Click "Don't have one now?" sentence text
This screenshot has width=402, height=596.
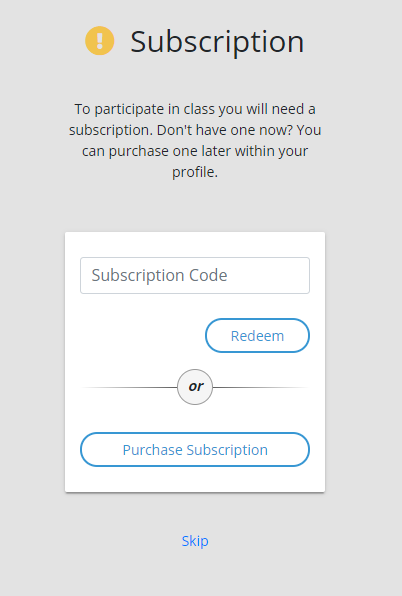(x=225, y=130)
